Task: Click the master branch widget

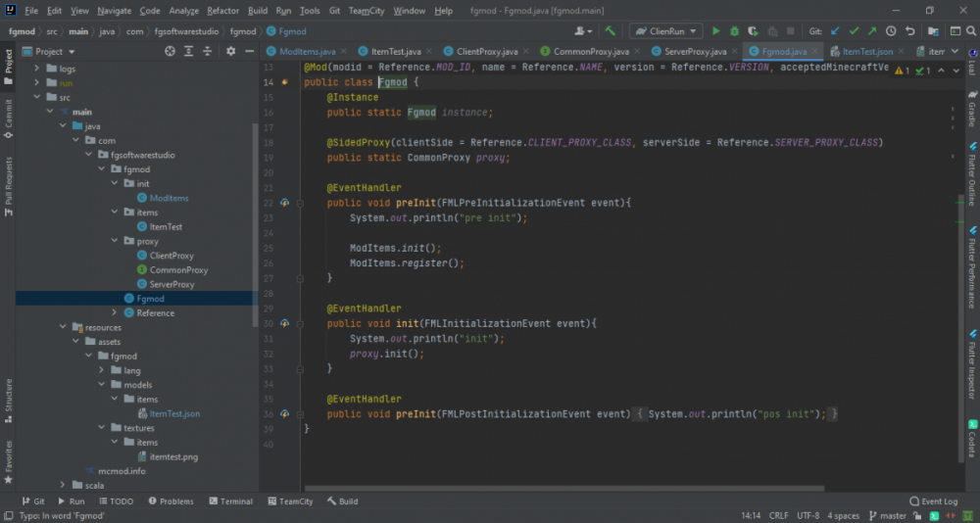Action: (x=888, y=516)
